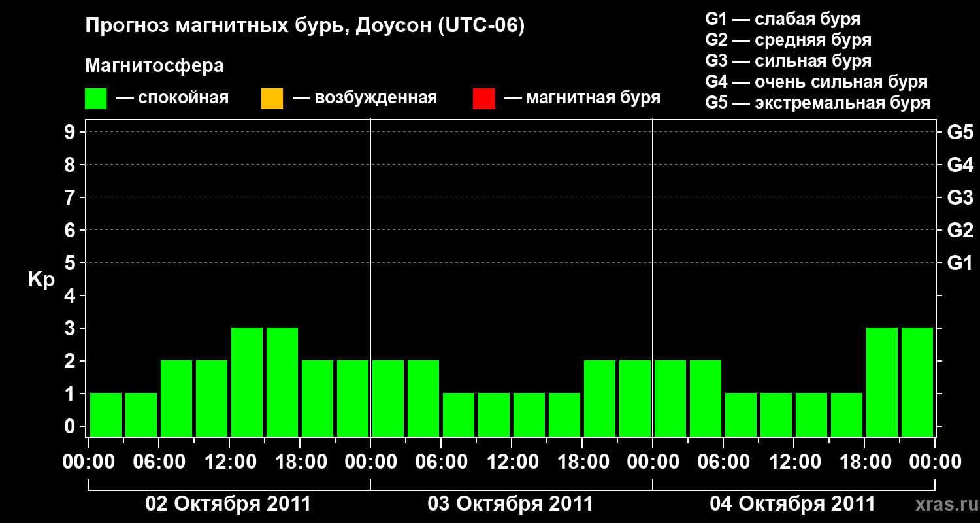Click 03 October Kp 1 bar starting at 12:00
Screen dimensions: 980x523
(x=529, y=414)
